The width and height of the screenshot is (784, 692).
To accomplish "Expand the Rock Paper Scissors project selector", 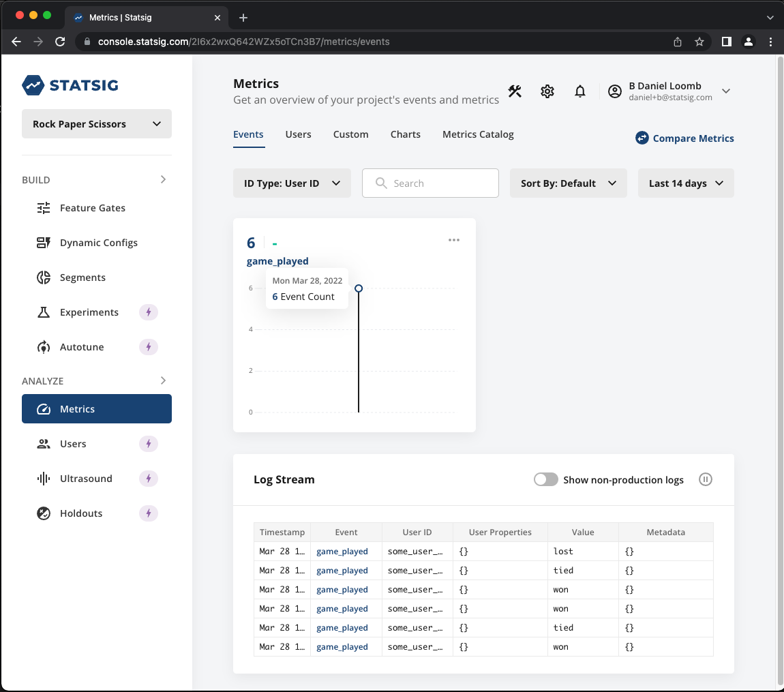I will [x=97, y=124].
